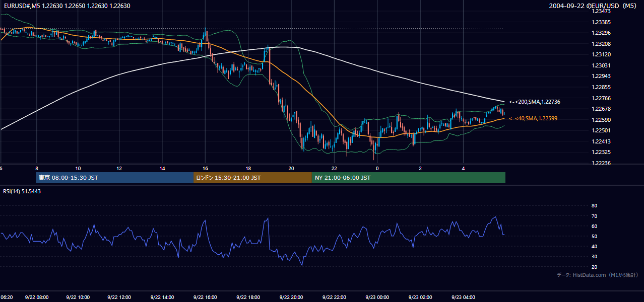Click price axis value 1.22766
644x302 pixels.
(601, 98)
